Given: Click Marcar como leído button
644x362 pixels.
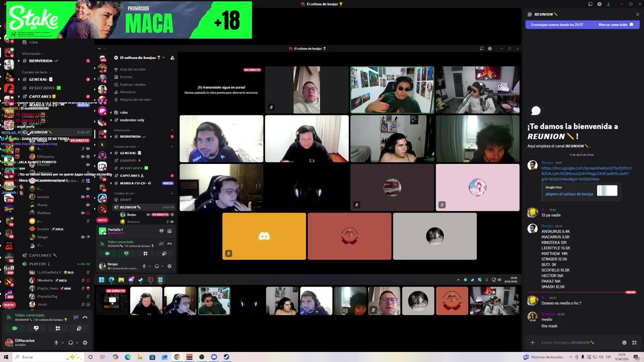Looking at the screenshot, I should [x=616, y=25].
